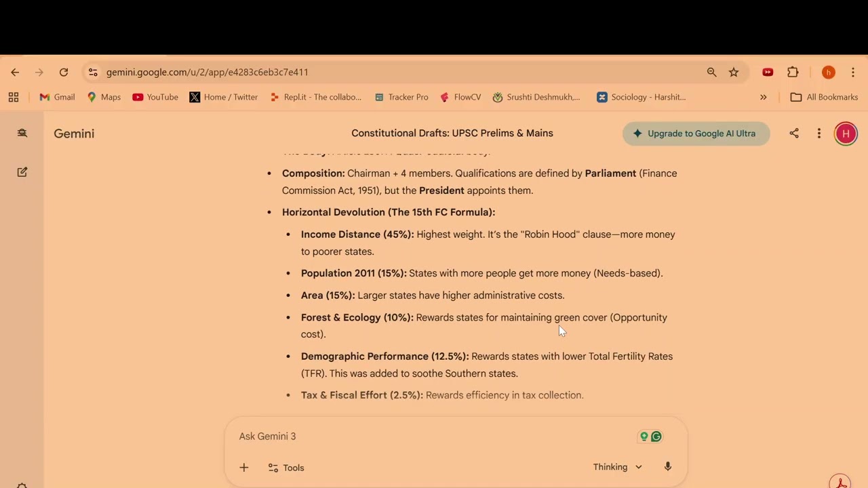Screen dimensions: 868x488
Task: Open the Repl.it bookmark
Action: coord(315,97)
